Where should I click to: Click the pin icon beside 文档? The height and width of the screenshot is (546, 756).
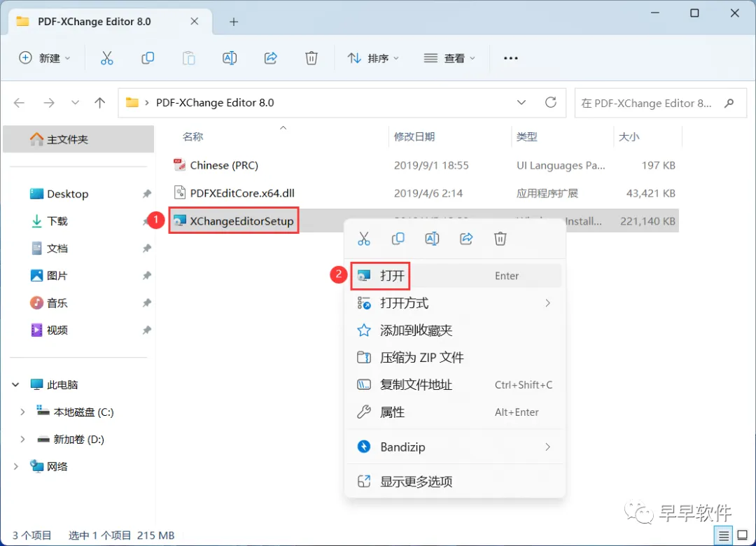point(146,248)
